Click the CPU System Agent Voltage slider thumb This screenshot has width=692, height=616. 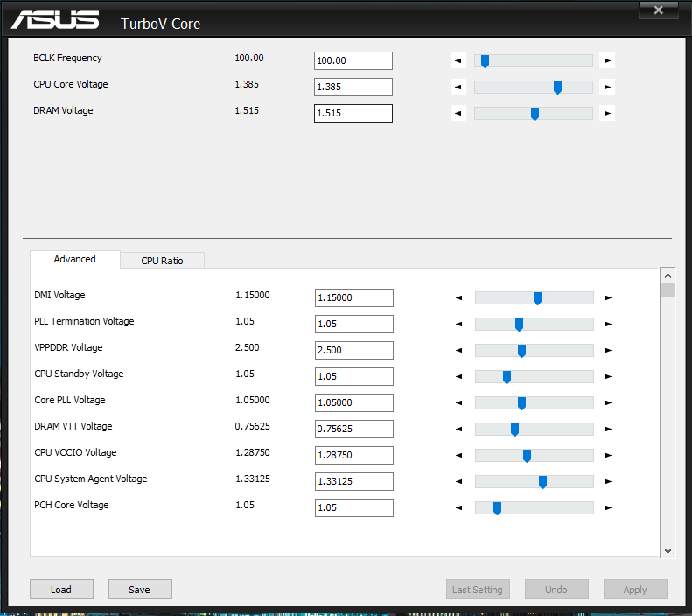(x=542, y=482)
